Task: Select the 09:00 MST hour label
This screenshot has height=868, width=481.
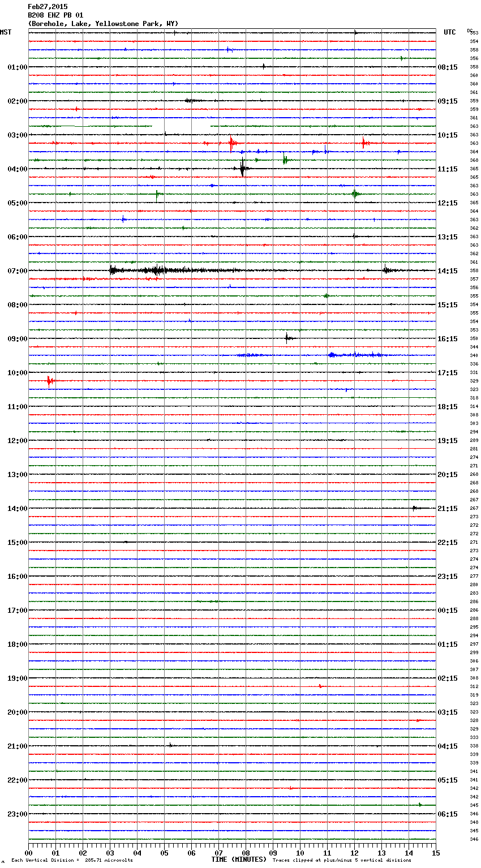Action: pyautogui.click(x=18, y=338)
